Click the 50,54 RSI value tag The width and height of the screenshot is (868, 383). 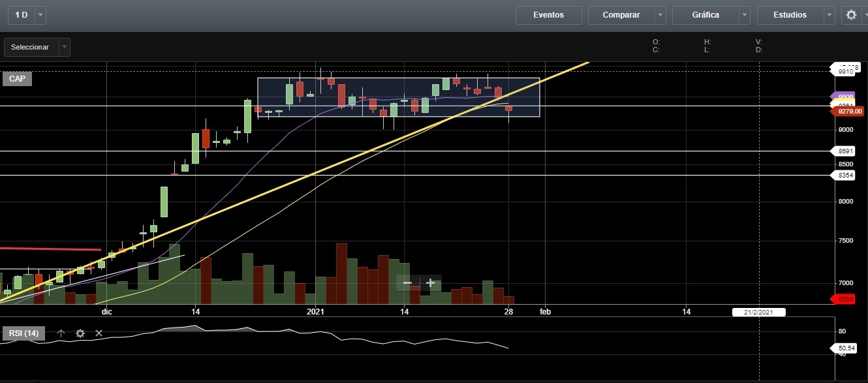pos(845,348)
